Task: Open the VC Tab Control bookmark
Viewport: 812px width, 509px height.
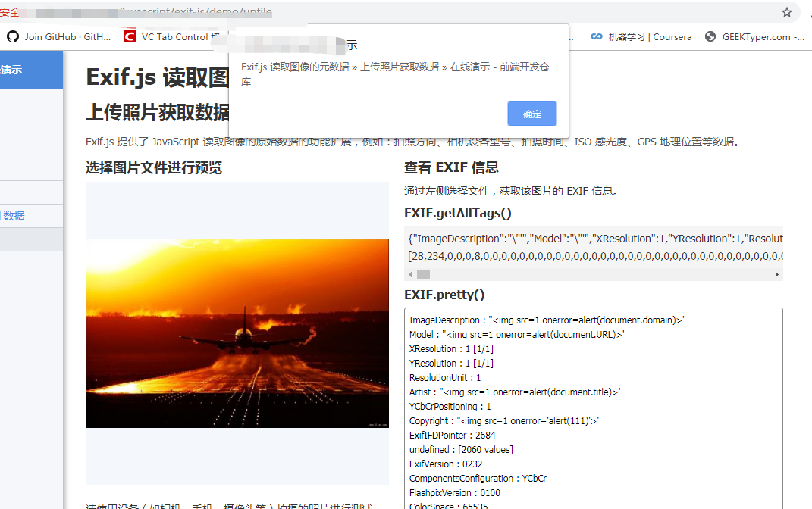Action: [x=172, y=36]
